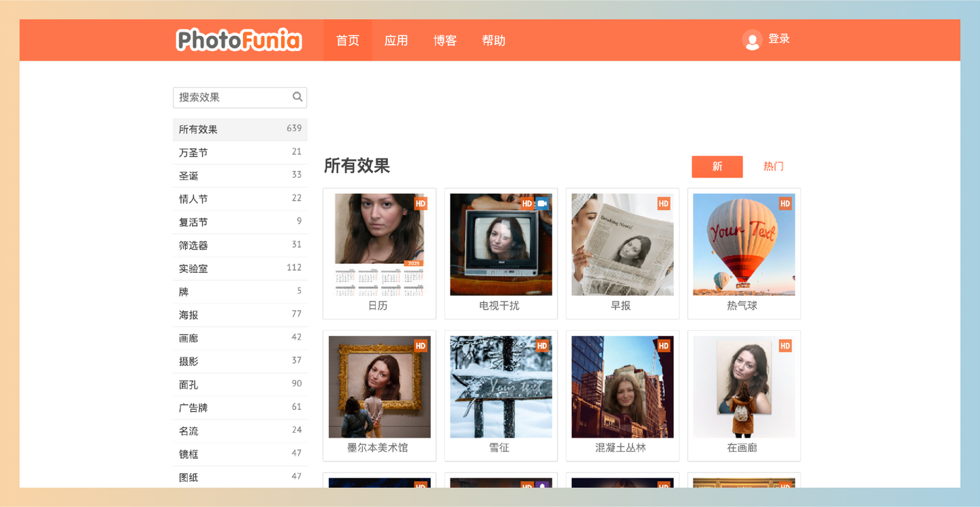This screenshot has width=980, height=507.
Task: Click the HD badge on the 雪征 effect
Action: [x=542, y=346]
